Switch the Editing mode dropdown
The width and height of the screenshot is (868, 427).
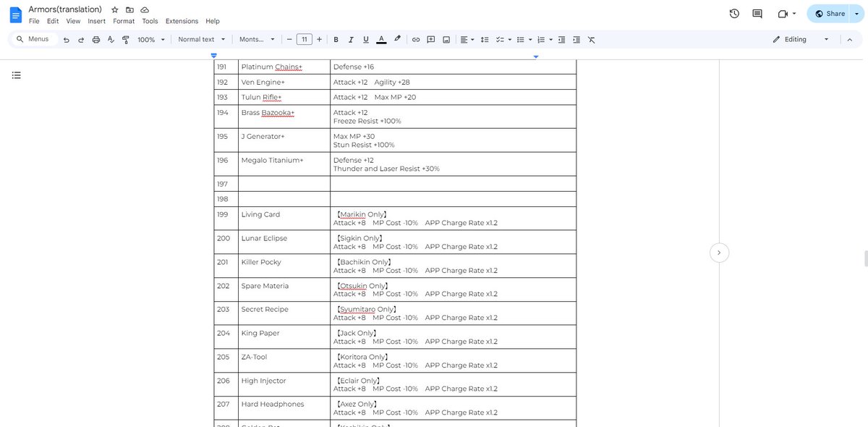(801, 40)
